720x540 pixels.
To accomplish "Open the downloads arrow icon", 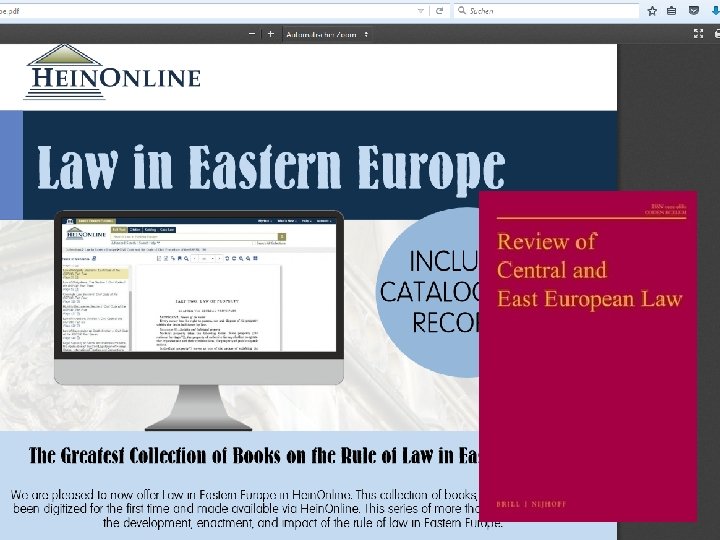I will (x=715, y=11).
